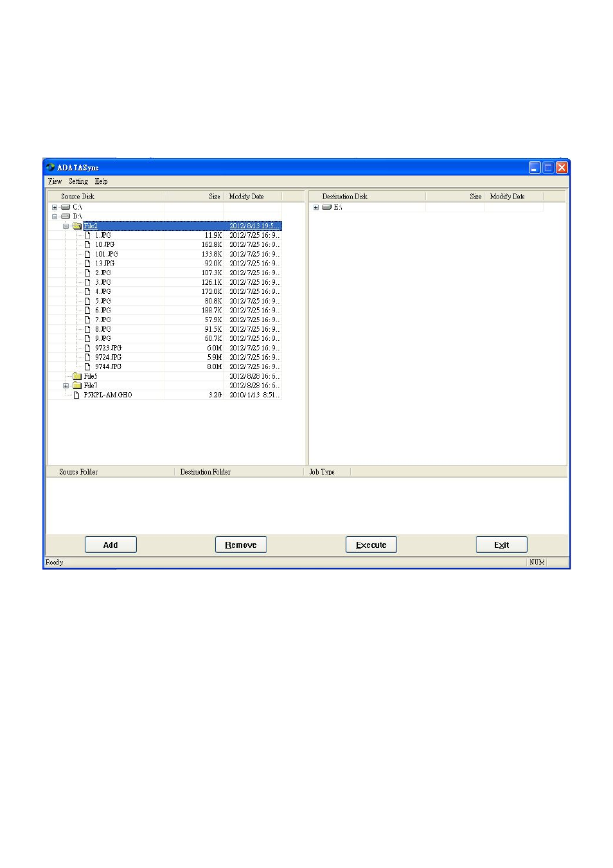The image size is (613, 868).
Task: Click the file icon of 13.JPG
Action: (x=87, y=263)
